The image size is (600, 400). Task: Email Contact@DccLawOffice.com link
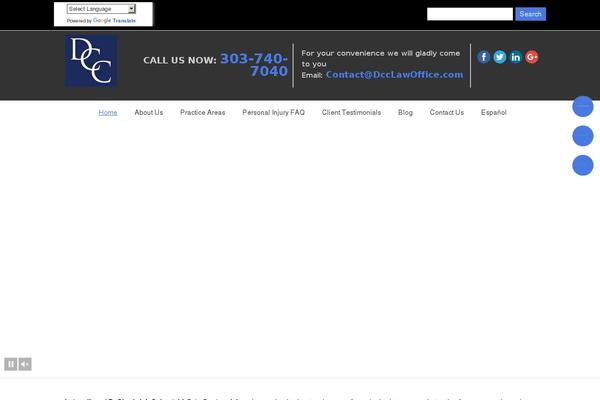(395, 75)
